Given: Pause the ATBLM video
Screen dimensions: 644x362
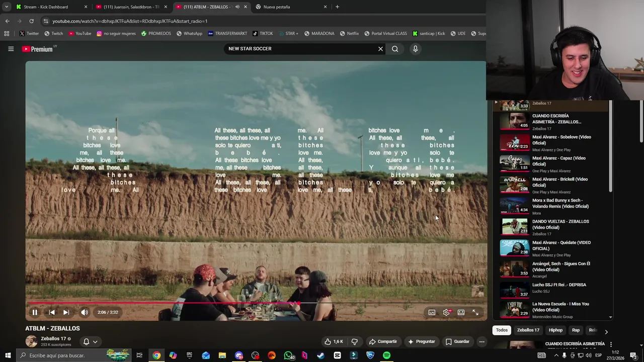Looking at the screenshot, I should click(x=35, y=312).
